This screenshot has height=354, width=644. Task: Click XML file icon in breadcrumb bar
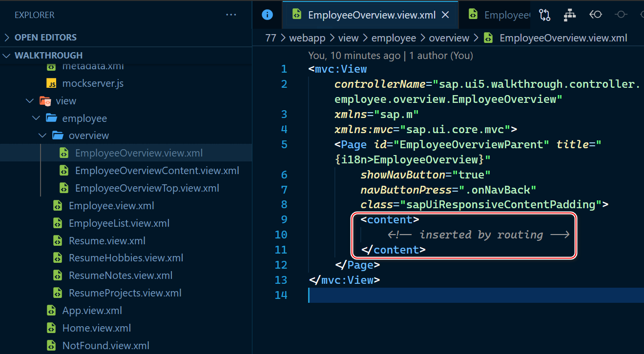coord(488,38)
